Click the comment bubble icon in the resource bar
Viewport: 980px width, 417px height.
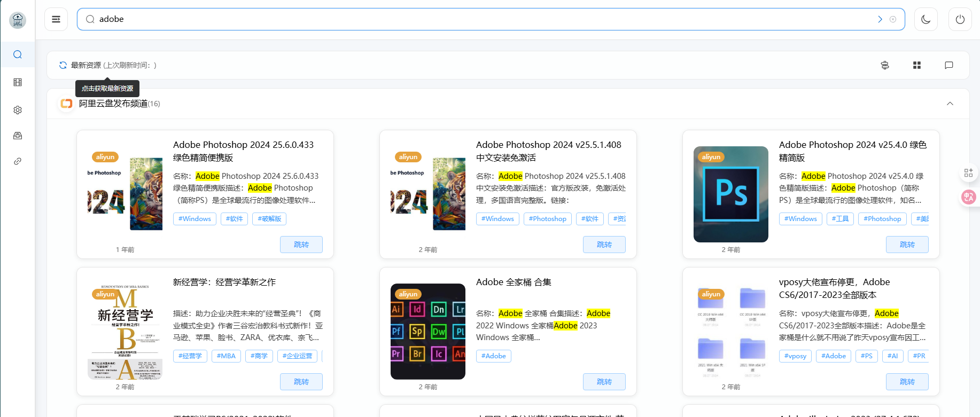(x=949, y=65)
